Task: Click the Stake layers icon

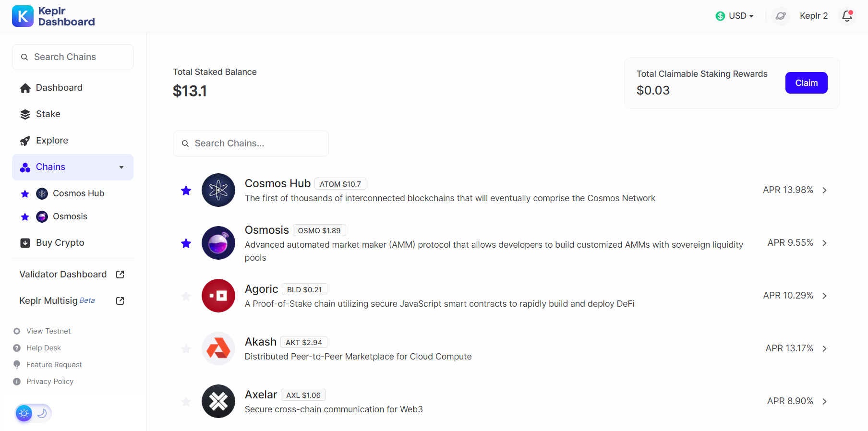Action: point(25,114)
